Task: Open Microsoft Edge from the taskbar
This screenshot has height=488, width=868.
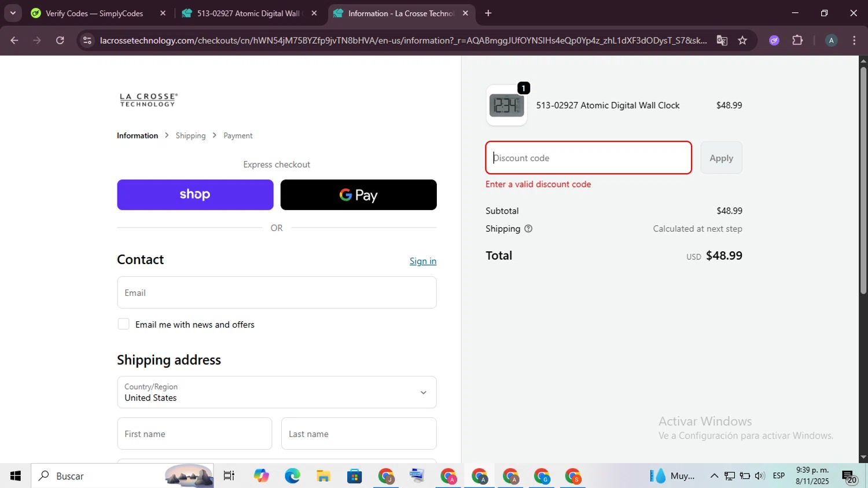Action: (292, 476)
